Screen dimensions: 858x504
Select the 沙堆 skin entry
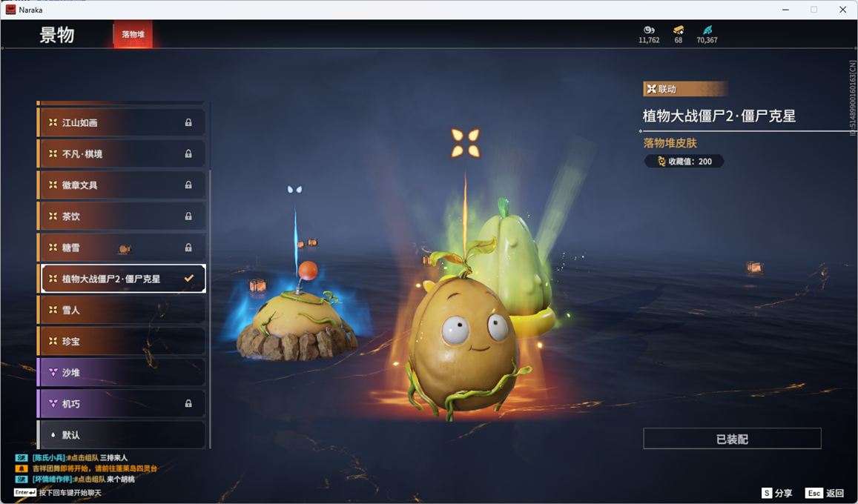(x=121, y=372)
